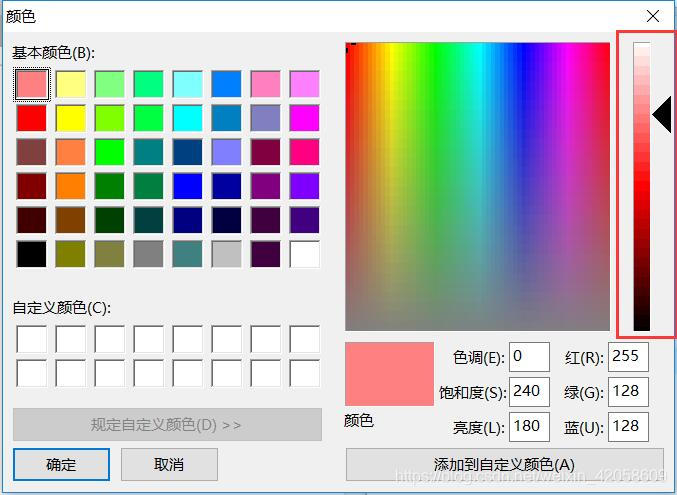
Task: Pick the deep rose pink-red swatch
Action: [304, 152]
